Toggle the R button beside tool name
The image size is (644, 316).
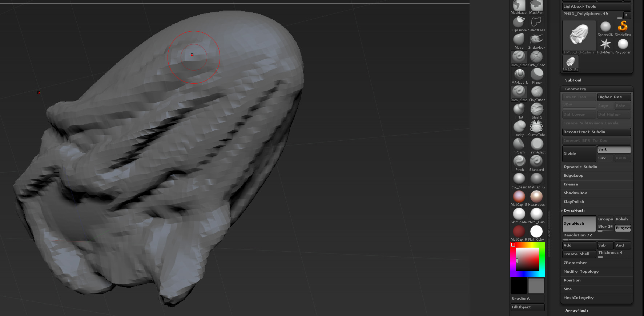(x=627, y=15)
